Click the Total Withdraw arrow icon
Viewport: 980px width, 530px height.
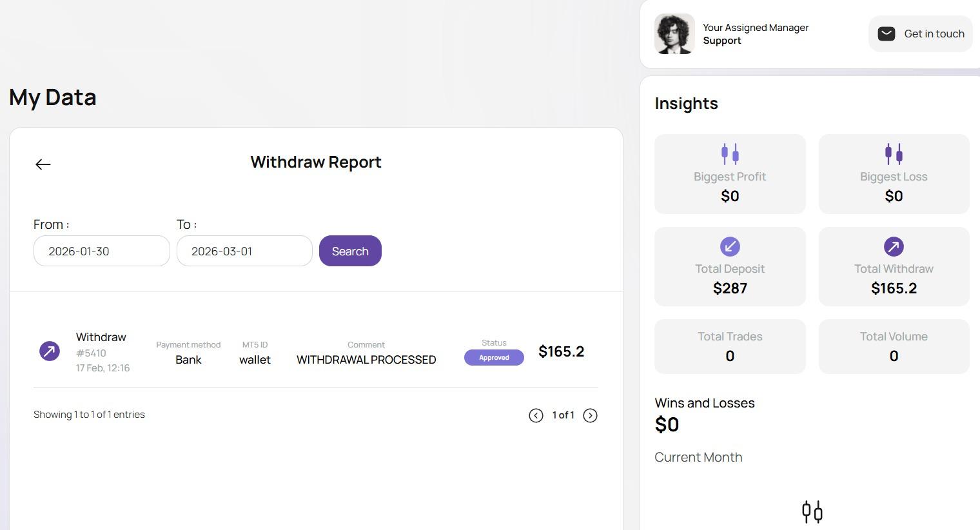(x=894, y=246)
